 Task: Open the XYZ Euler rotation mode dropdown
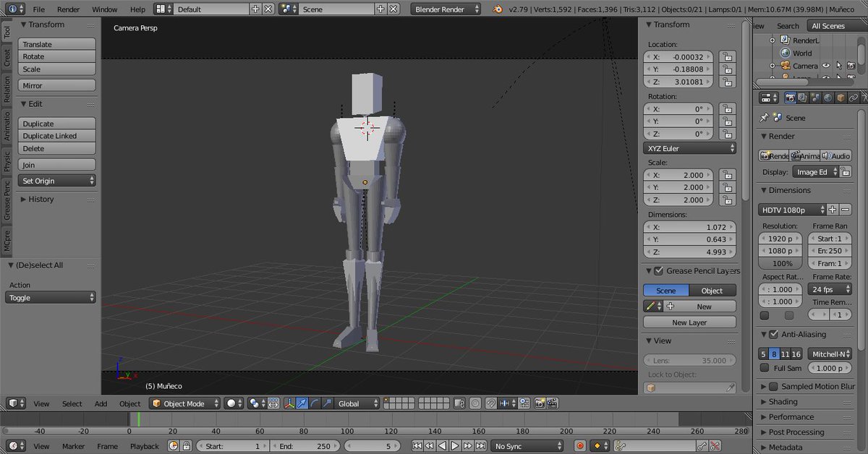point(690,148)
